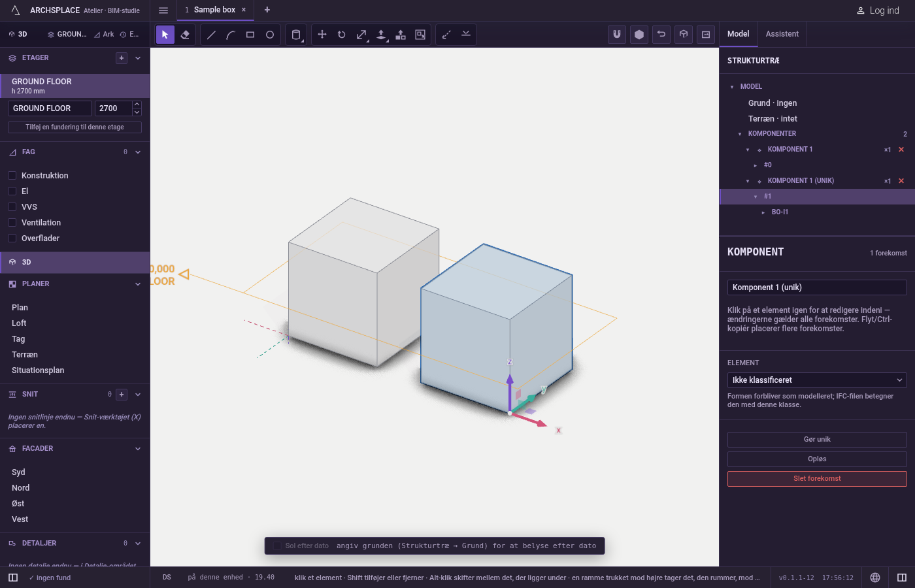Viewport: 915px width, 588px height.
Task: Click the Opløs button
Action: pyautogui.click(x=817, y=459)
